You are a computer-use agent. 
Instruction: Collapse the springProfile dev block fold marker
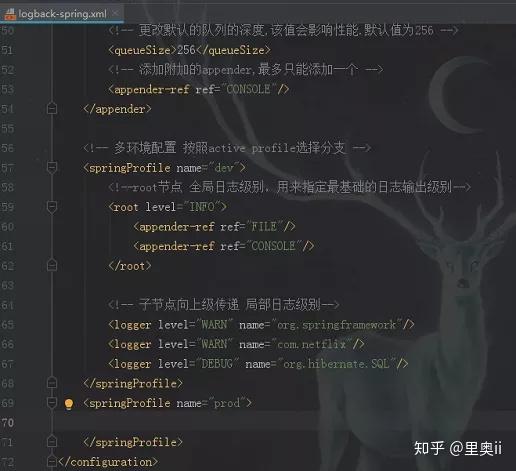tap(52, 167)
